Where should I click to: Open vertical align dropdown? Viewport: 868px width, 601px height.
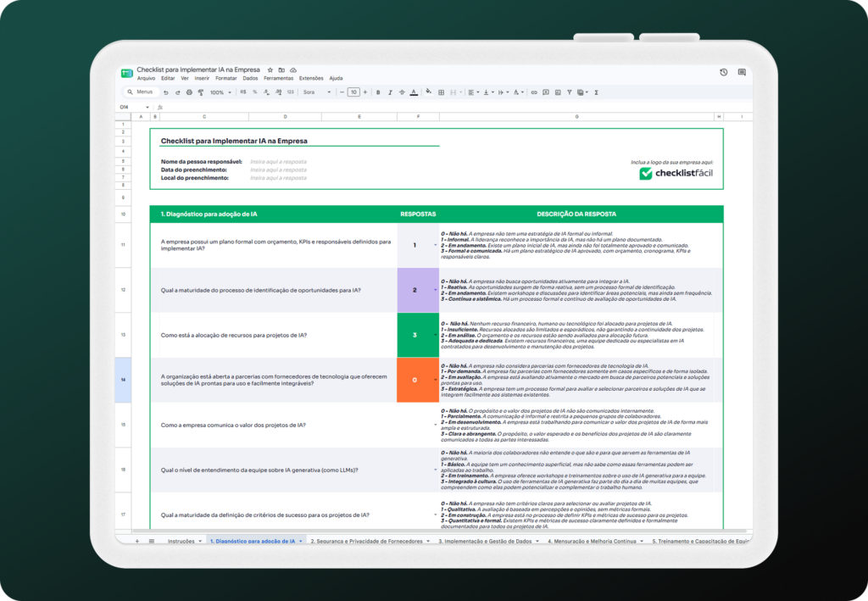(488, 92)
